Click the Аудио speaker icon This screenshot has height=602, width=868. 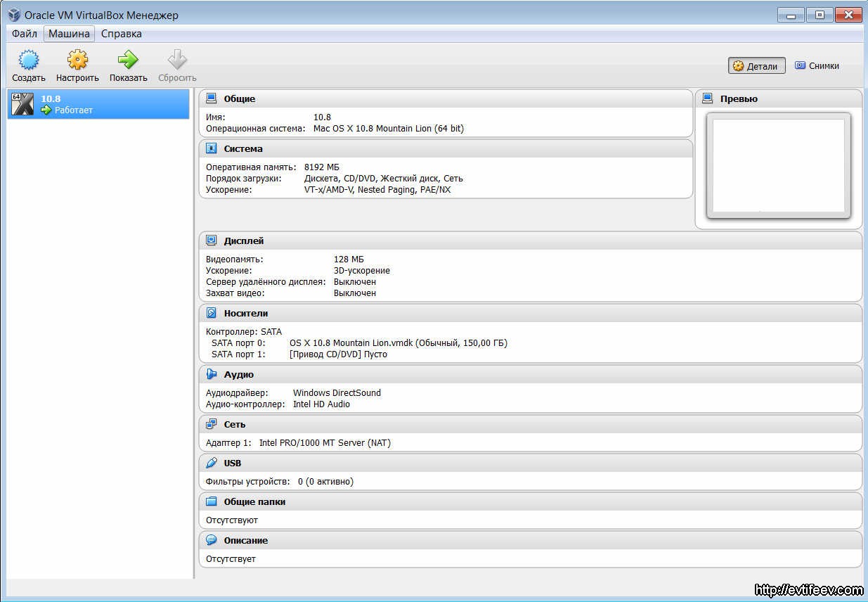(212, 374)
